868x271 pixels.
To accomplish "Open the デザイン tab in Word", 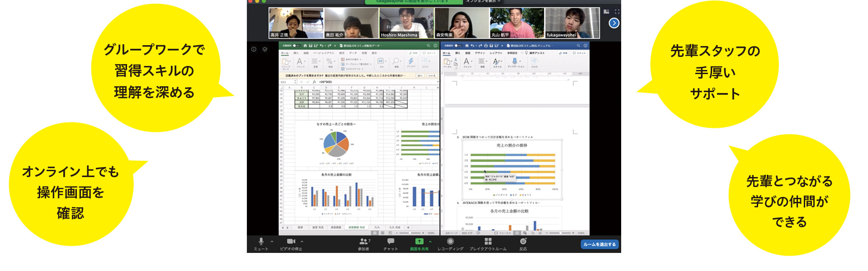I will pos(479,53).
